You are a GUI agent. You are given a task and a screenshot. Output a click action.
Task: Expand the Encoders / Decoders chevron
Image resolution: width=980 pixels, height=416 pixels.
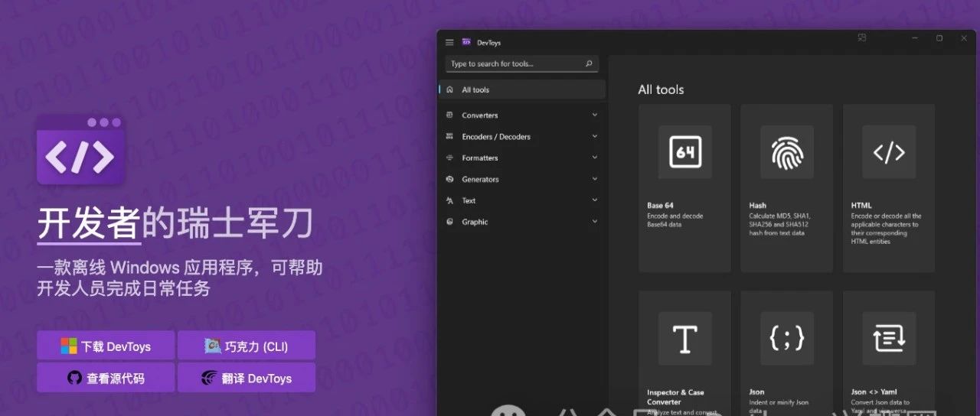595,137
